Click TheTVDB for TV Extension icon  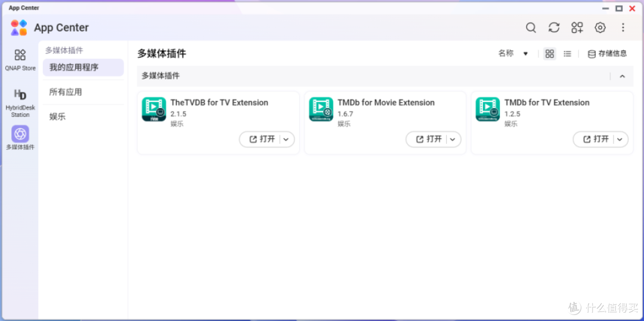[x=154, y=109]
